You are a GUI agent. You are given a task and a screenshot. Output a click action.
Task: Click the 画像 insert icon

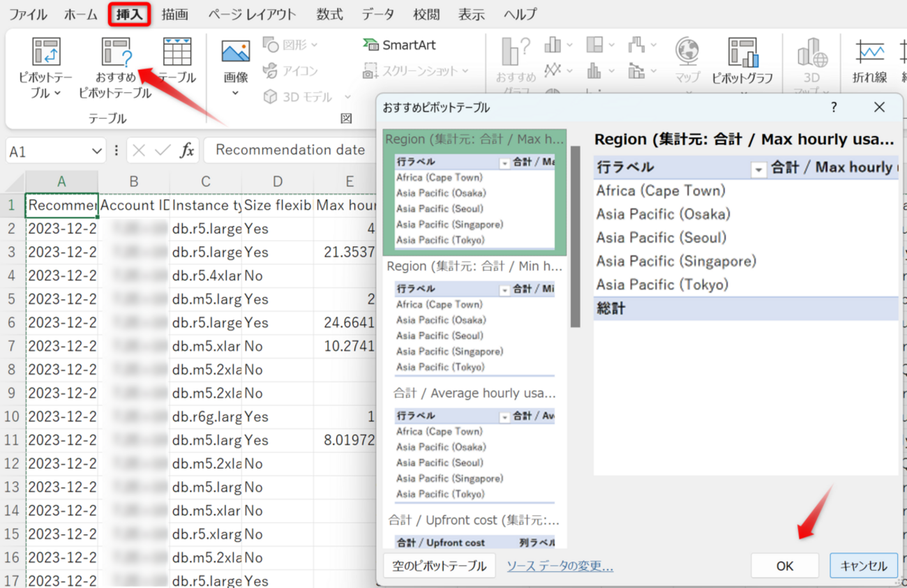coord(236,54)
